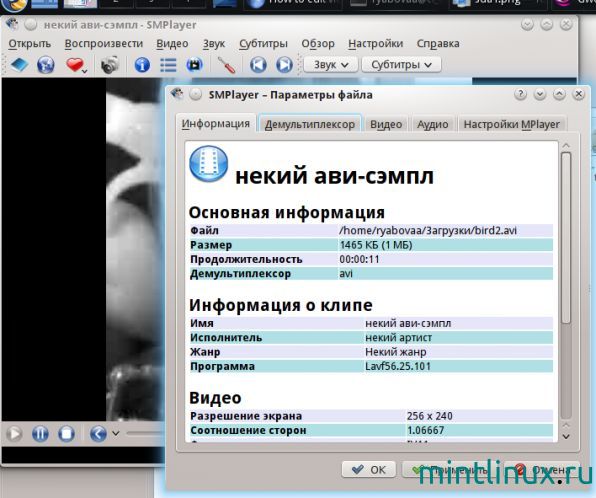
Task: Open the Воспроизвести menu
Action: 104,44
